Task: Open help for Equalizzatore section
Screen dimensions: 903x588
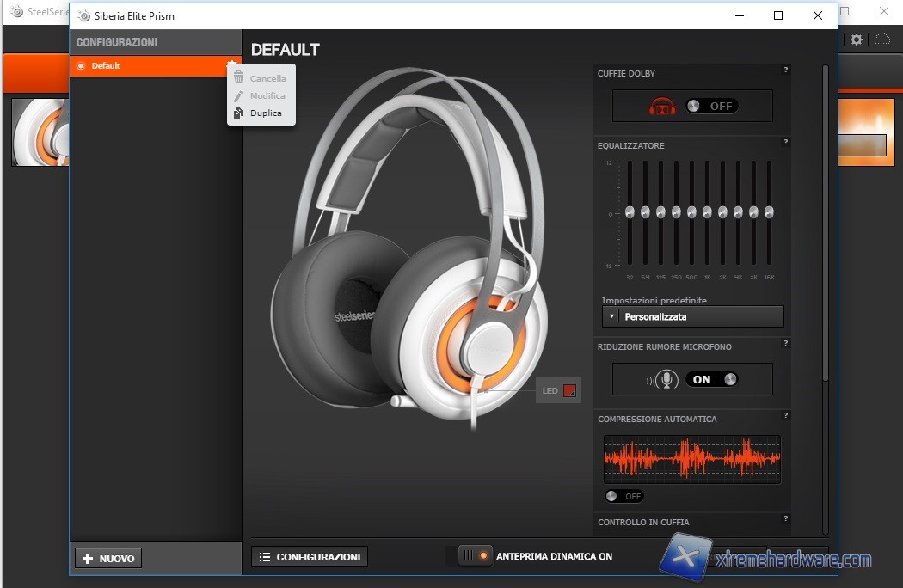Action: tap(785, 143)
